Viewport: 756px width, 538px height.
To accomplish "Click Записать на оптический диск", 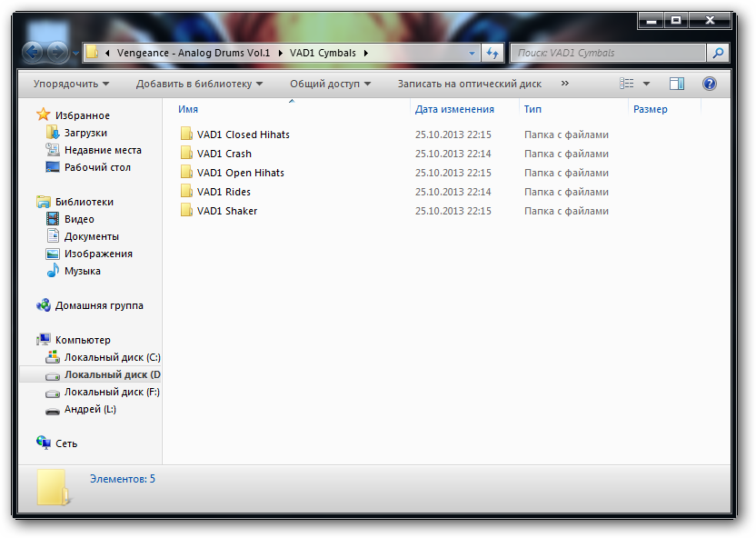I will pos(469,84).
